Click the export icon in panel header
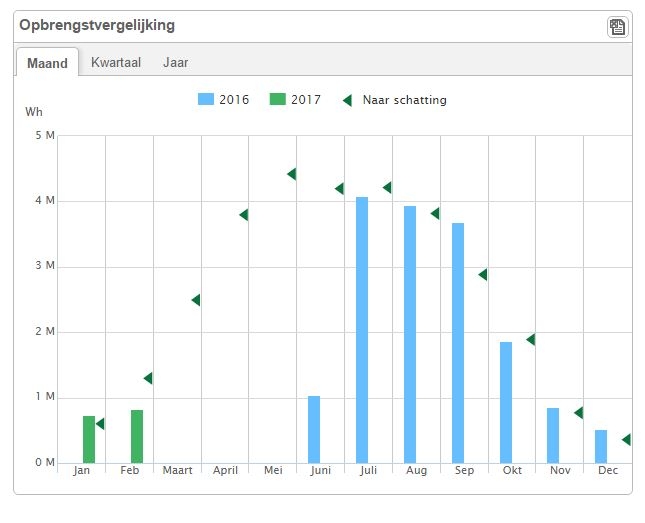This screenshot has height=523, width=645. pos(617,27)
